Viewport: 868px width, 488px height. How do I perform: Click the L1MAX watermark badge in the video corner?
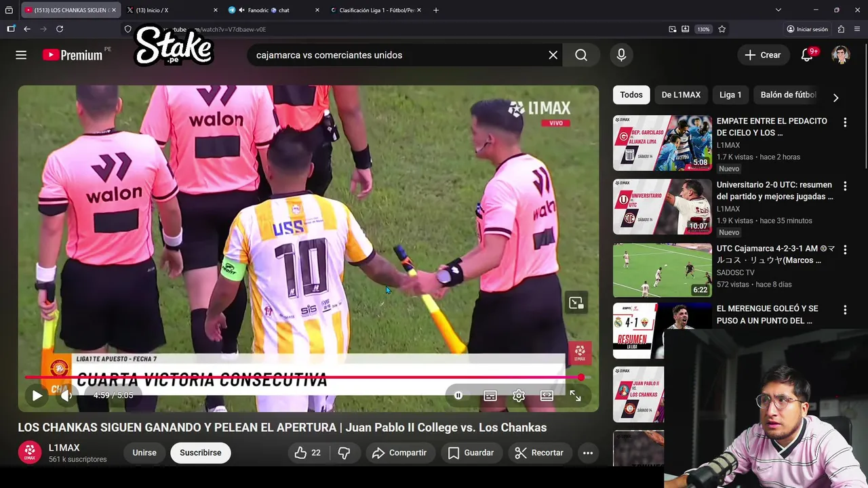point(580,352)
